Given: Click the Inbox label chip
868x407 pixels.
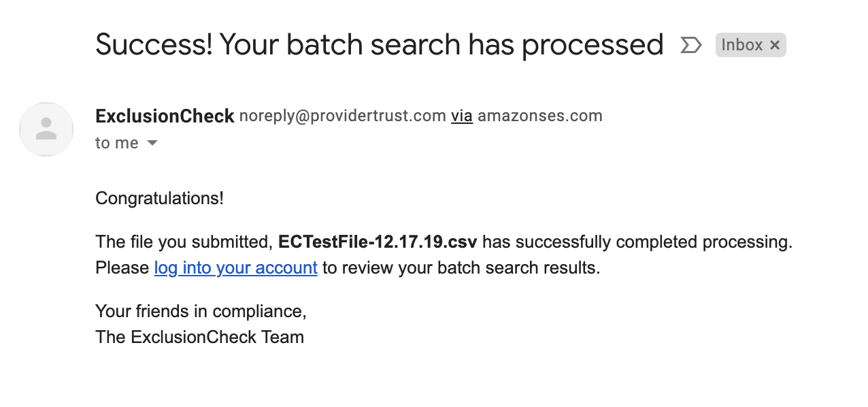Looking at the screenshot, I should (x=741, y=46).
